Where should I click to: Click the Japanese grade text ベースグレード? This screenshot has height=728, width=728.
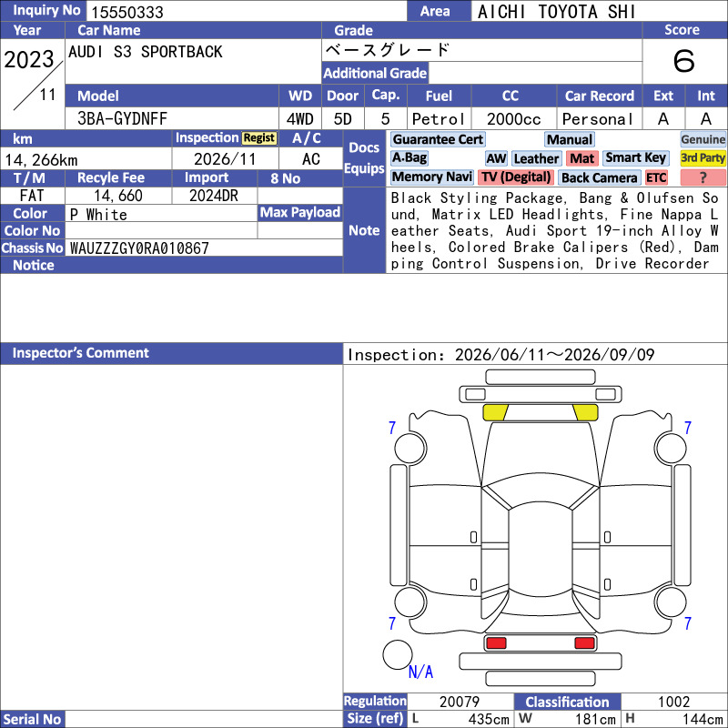[388, 50]
